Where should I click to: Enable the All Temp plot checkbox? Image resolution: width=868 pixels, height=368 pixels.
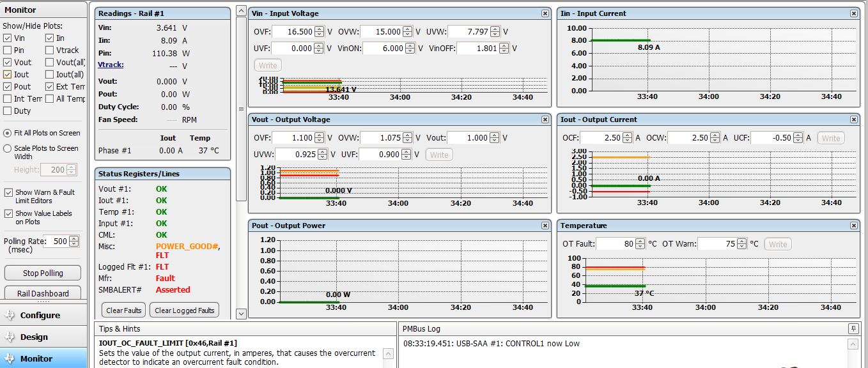(50, 99)
